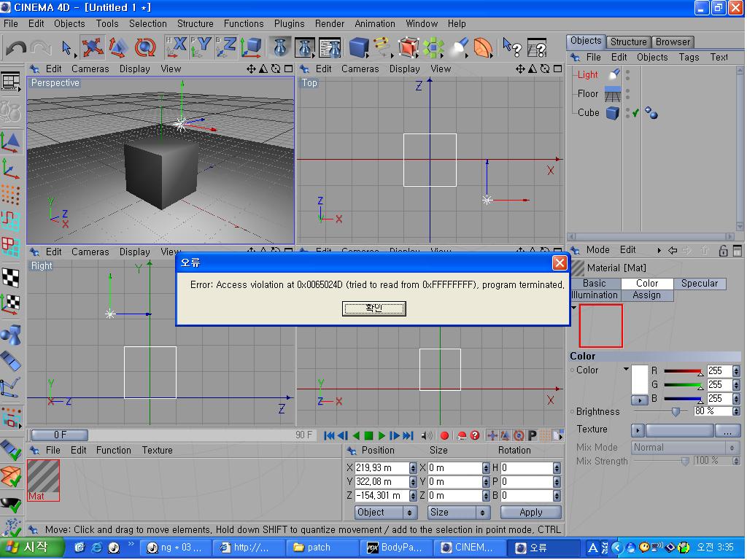Select the points mode tool in left palette
The height and width of the screenshot is (560, 747).
(10, 194)
